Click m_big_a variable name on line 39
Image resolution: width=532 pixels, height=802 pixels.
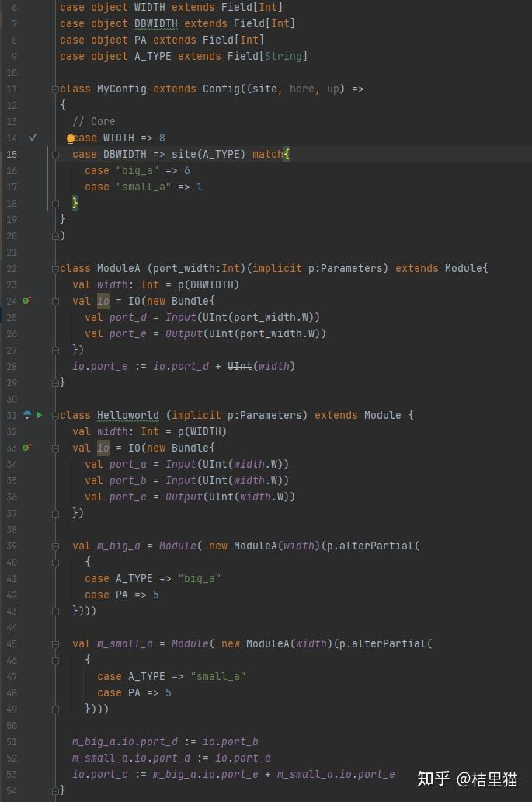click(119, 546)
